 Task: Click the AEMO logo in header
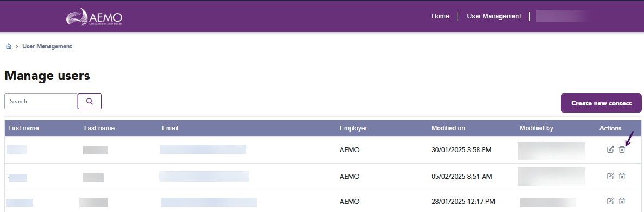coord(94,17)
